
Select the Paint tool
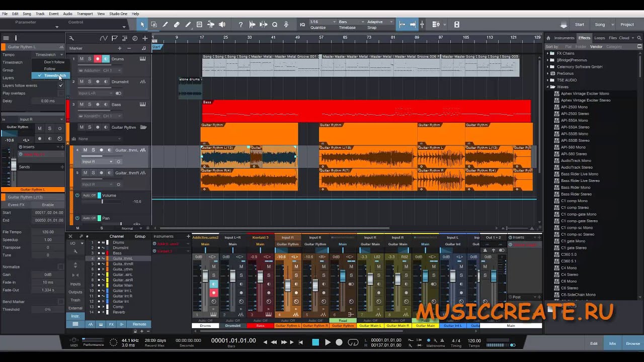point(188,24)
